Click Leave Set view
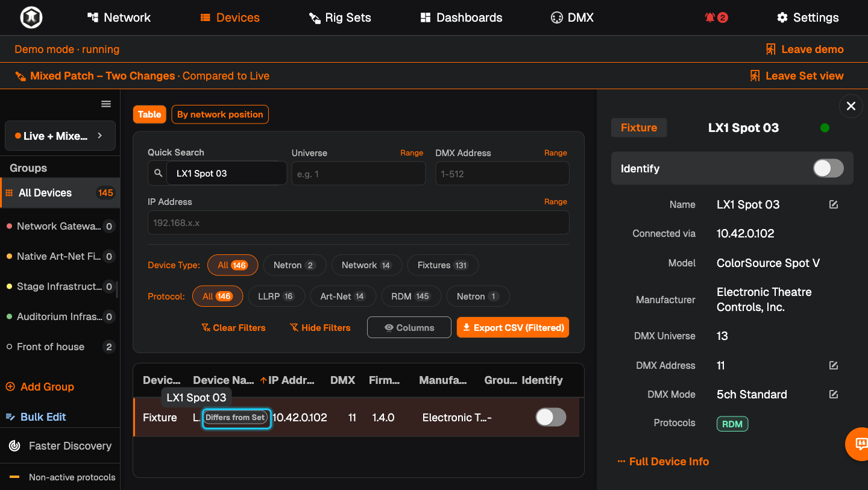This screenshot has width=868, height=490. point(796,76)
